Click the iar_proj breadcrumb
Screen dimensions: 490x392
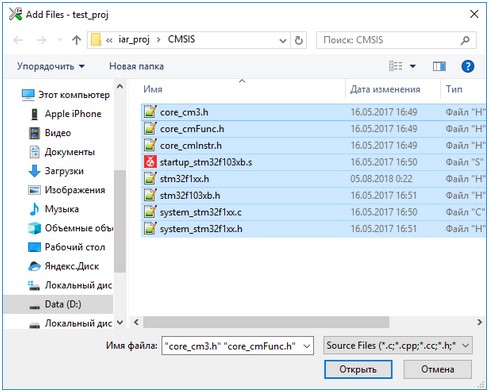tap(134, 40)
